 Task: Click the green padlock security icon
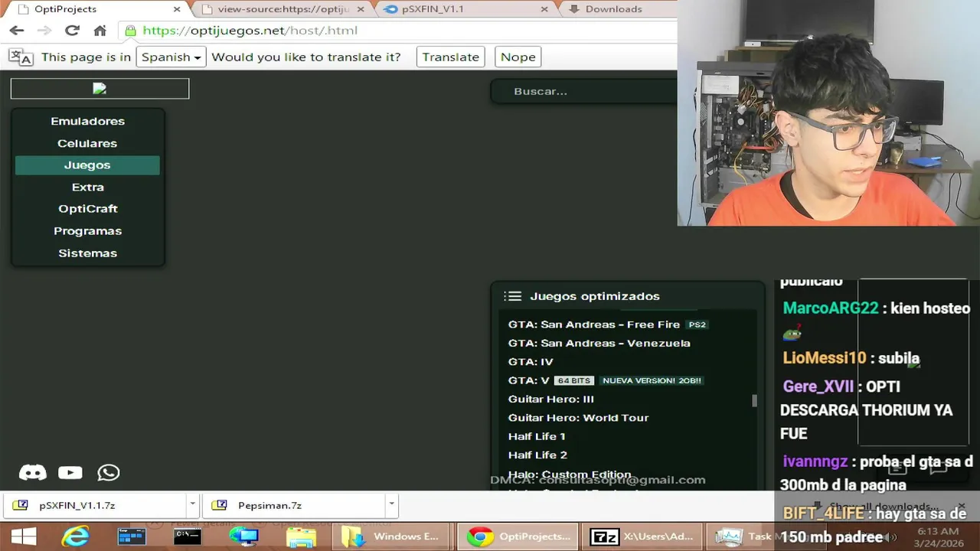tap(131, 31)
